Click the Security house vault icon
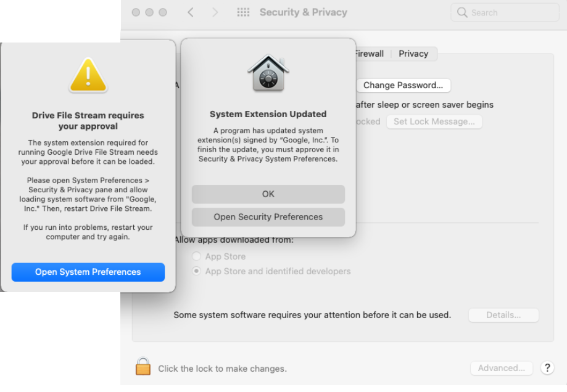 coord(268,73)
